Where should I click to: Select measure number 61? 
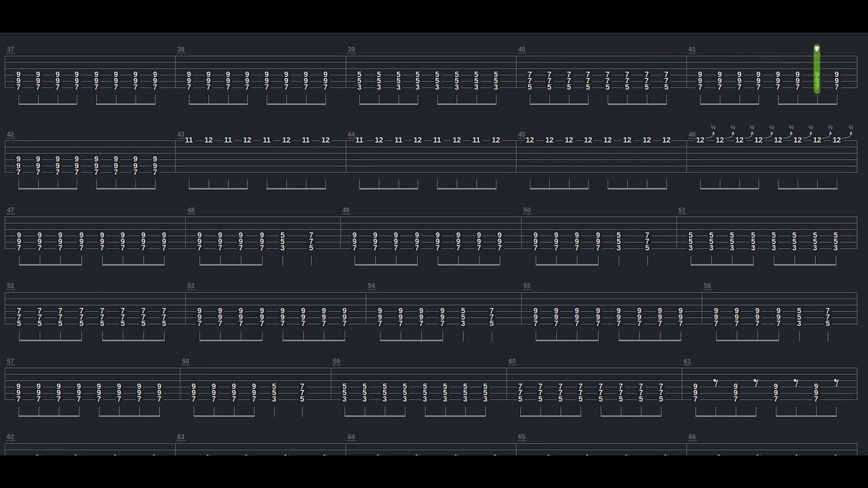(688, 362)
